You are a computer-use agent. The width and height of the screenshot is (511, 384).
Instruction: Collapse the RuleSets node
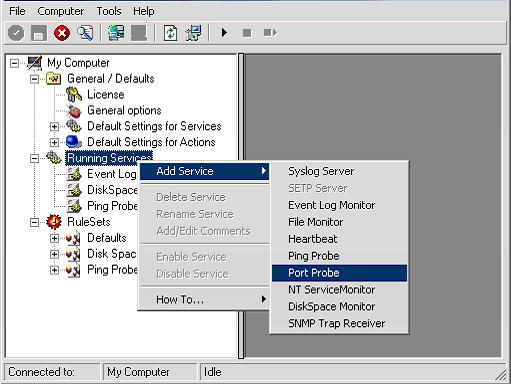coord(34,222)
